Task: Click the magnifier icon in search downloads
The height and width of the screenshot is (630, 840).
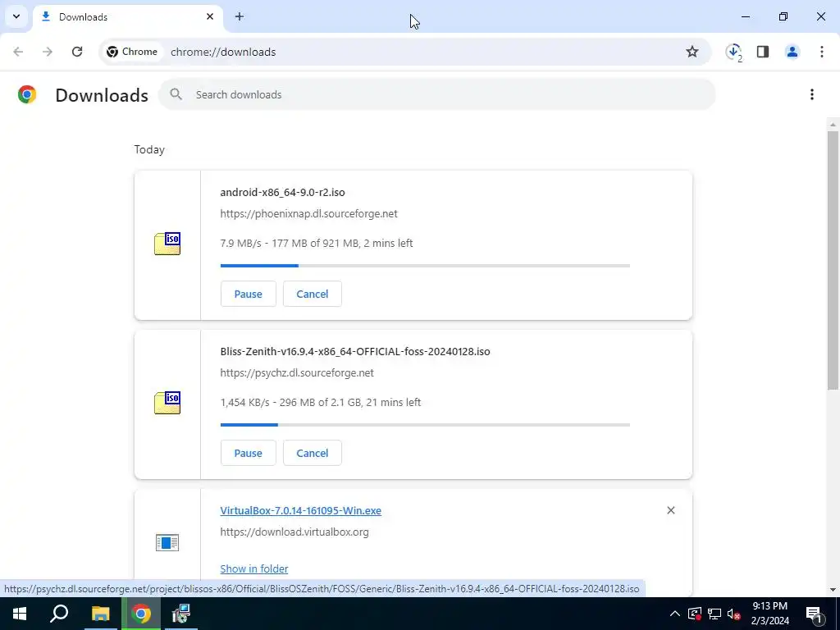Action: (176, 95)
